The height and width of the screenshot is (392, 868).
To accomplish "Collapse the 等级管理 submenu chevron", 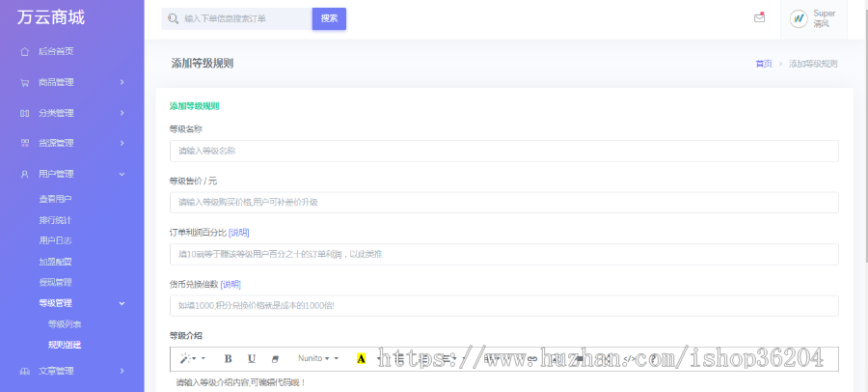I will pos(122,303).
